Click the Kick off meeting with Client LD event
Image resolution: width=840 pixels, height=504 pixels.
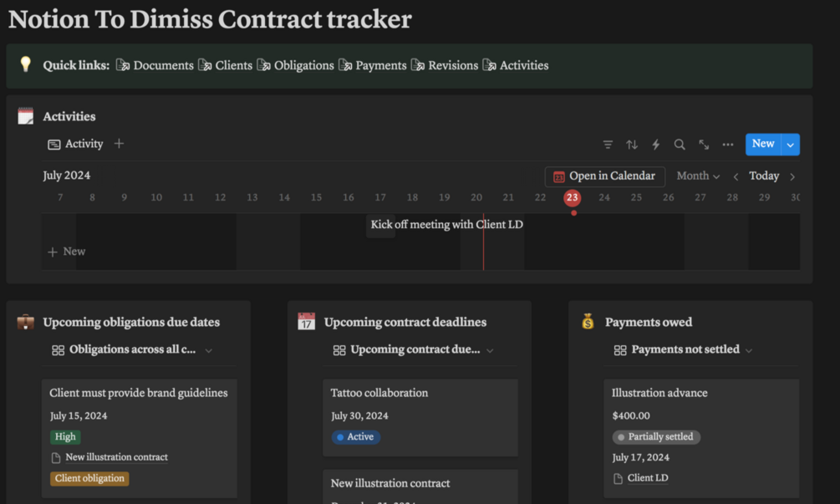coord(446,224)
